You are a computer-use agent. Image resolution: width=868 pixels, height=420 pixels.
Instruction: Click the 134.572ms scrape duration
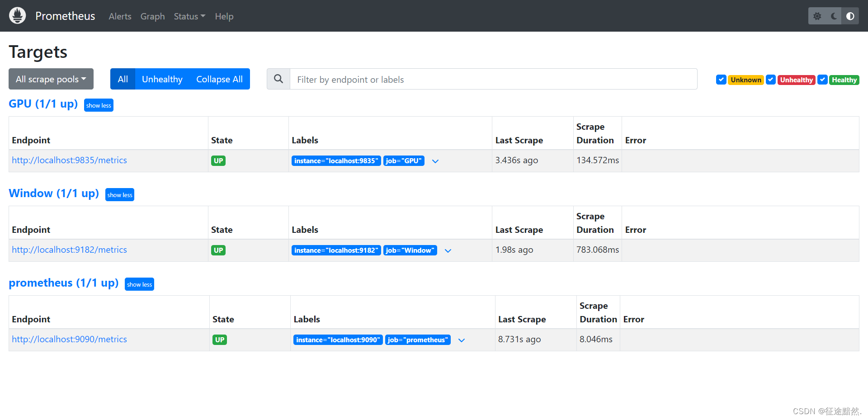point(598,160)
